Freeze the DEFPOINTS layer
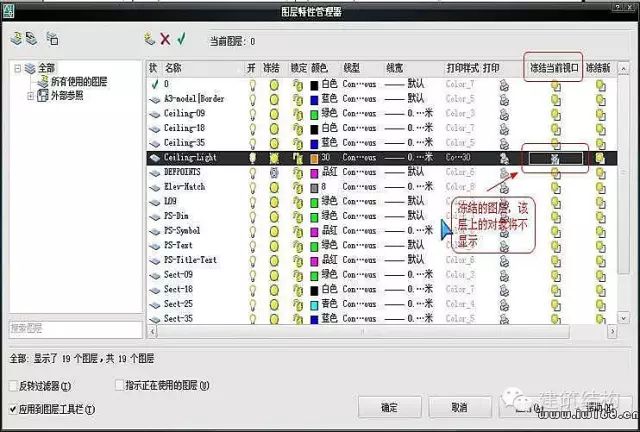This screenshot has height=432, width=640. tap(274, 173)
